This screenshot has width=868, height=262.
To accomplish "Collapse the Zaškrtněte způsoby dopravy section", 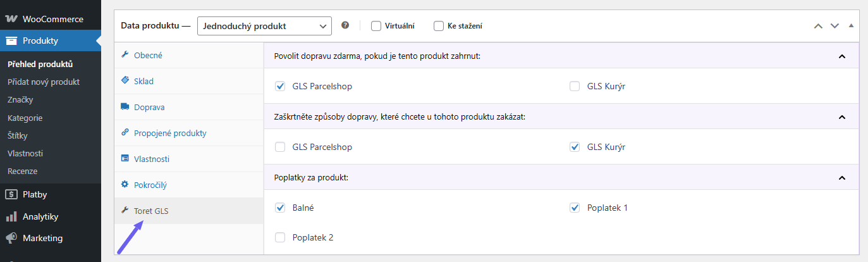I will click(x=841, y=117).
